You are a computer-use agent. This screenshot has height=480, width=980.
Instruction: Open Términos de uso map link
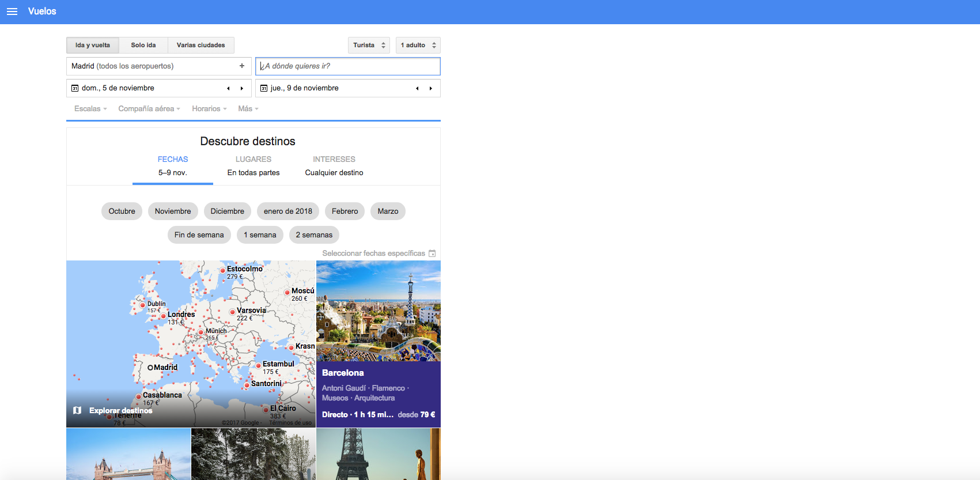click(290, 423)
